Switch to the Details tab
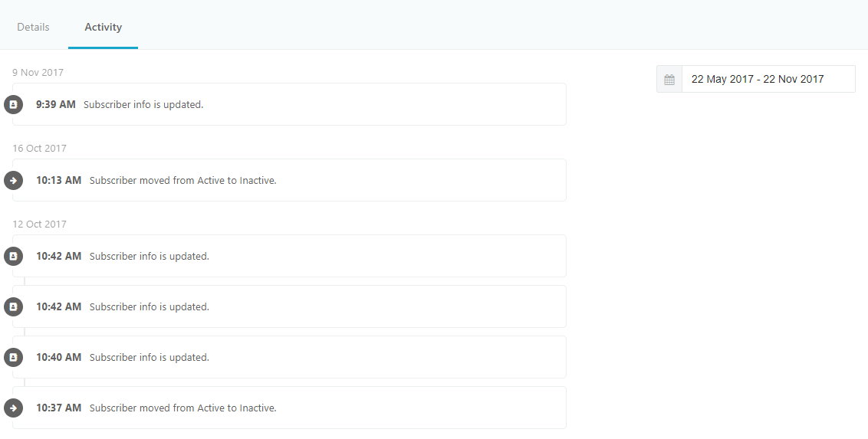The height and width of the screenshot is (439, 868). click(33, 27)
